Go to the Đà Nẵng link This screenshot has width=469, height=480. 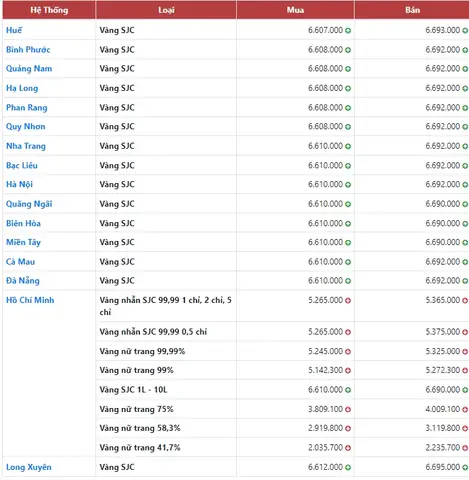(x=23, y=281)
